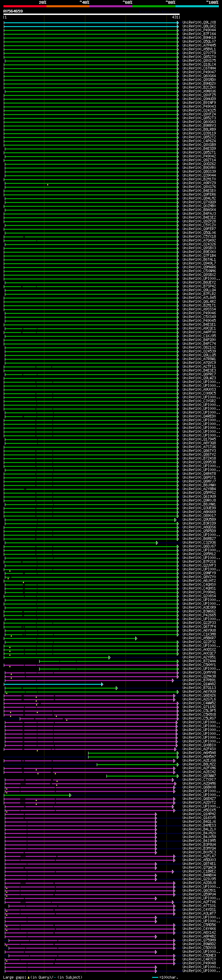Screen dimensions: 222x980
Task: Select the UniRef100_A0DSX2 label
Action: 199,650
